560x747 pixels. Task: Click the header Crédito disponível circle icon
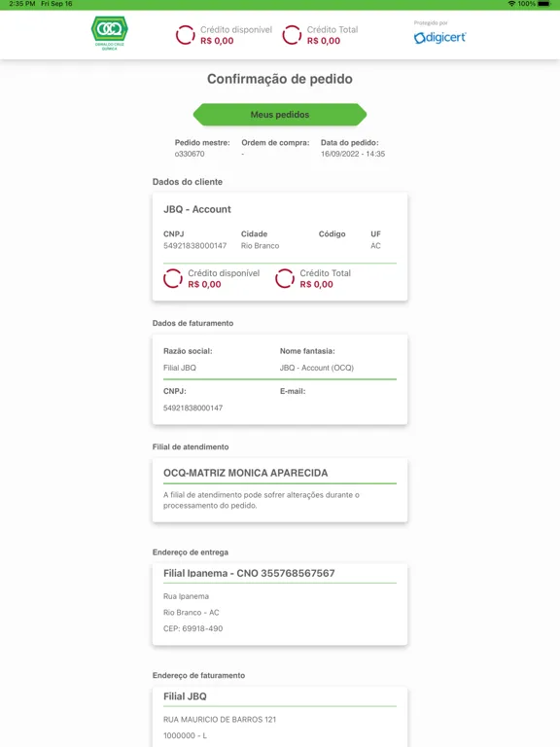(186, 35)
